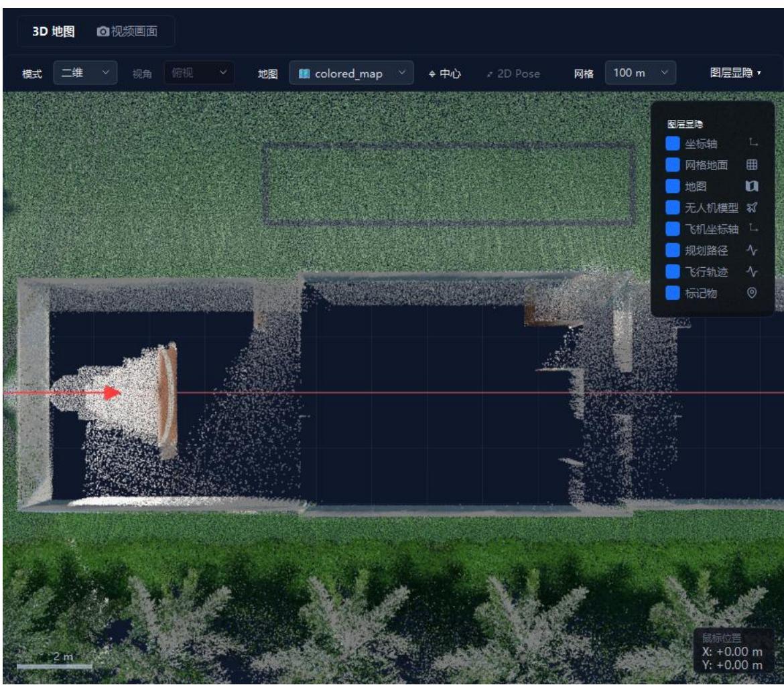Click the 飞机坐标轴 layer label
784x685 pixels.
pyautogui.click(x=712, y=229)
